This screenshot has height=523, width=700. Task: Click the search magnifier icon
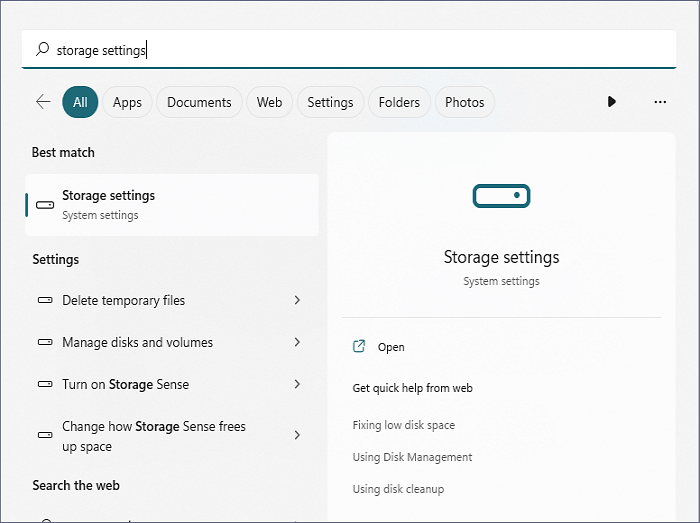[42, 49]
